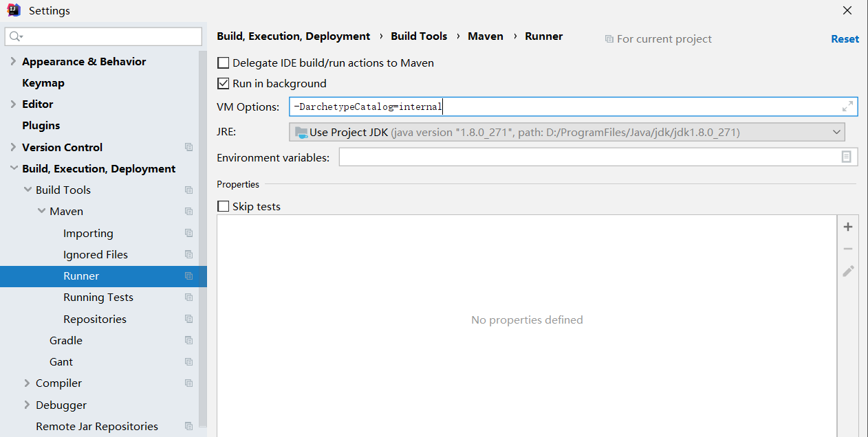Screen dimensions: 868x437
Task: Click the Reset link
Action: (x=845, y=39)
